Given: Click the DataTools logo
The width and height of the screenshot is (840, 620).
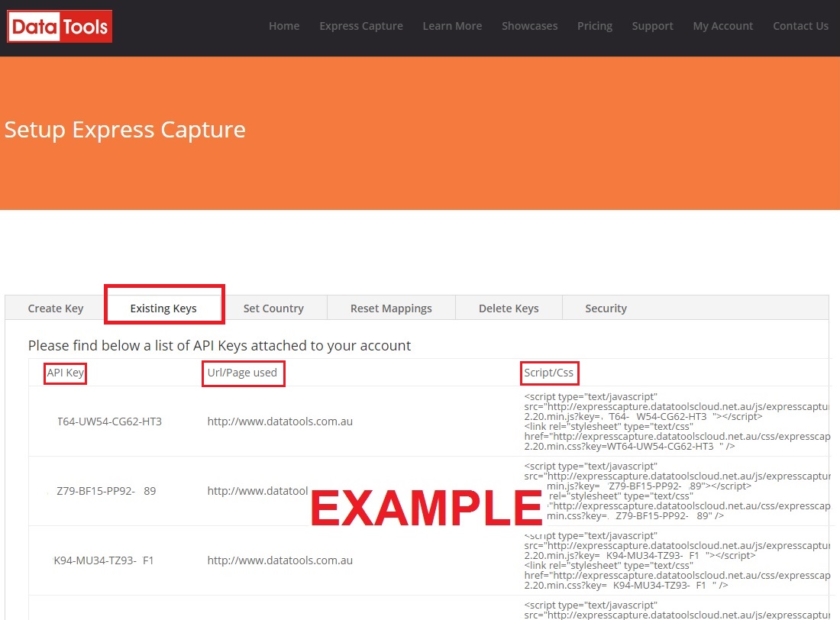Looking at the screenshot, I should [60, 27].
